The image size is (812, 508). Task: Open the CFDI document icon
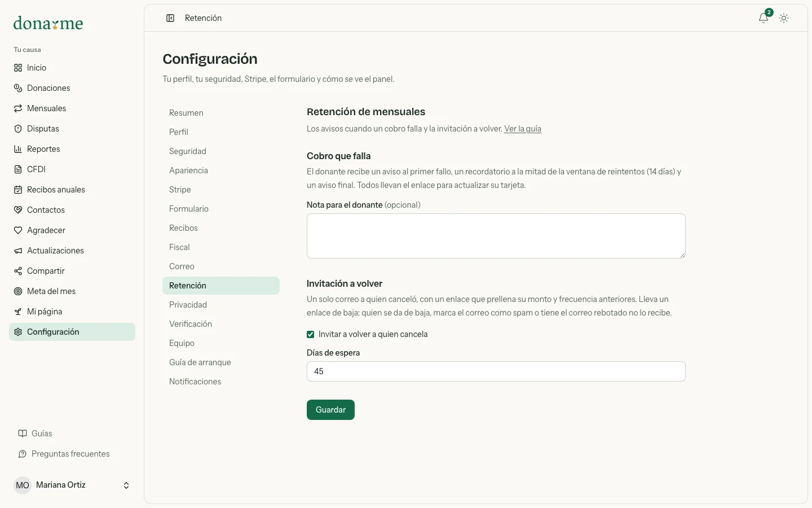18,169
